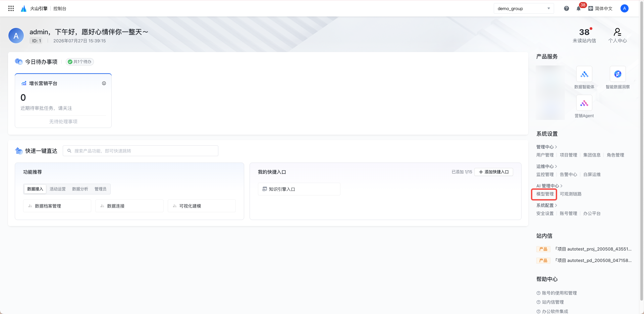Open 数据档案管理 shortcut card
Viewport: 644px width, 314px height.
point(57,206)
